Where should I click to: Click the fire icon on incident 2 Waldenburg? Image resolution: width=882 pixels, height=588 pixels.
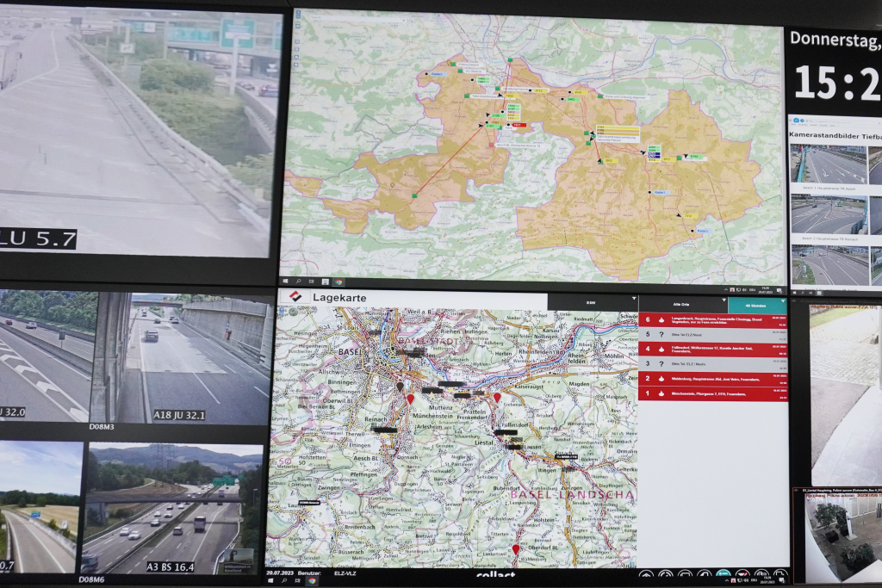coord(660,379)
